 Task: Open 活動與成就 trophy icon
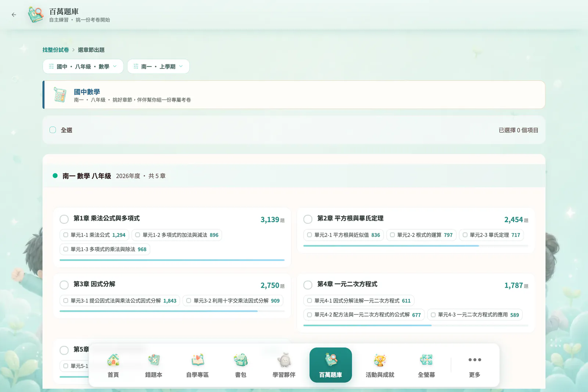380,360
